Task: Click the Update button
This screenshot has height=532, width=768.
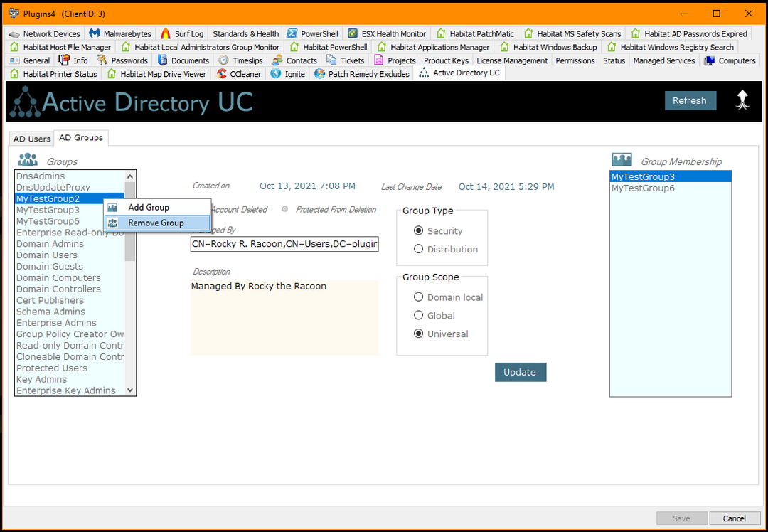Action: [x=521, y=372]
